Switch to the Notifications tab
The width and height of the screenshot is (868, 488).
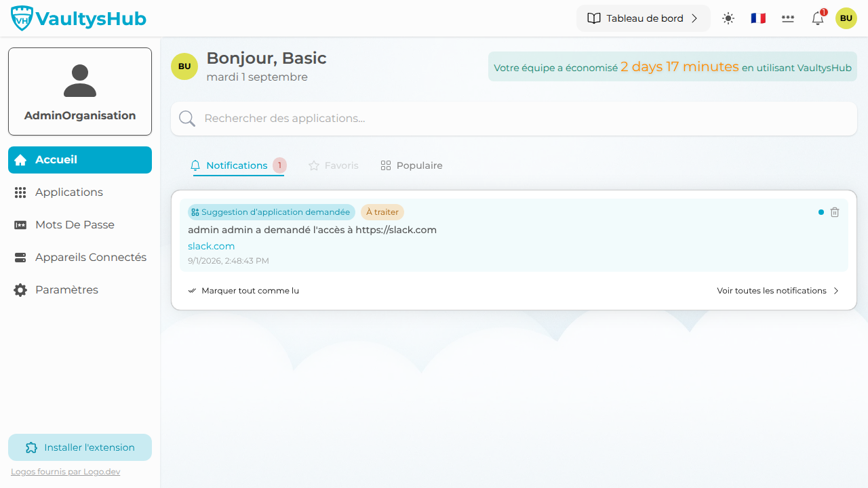(239, 165)
